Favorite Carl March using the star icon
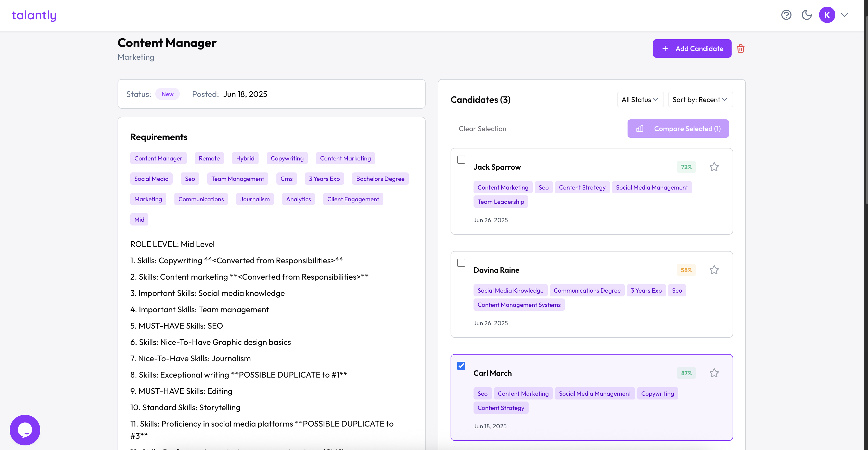 tap(714, 373)
